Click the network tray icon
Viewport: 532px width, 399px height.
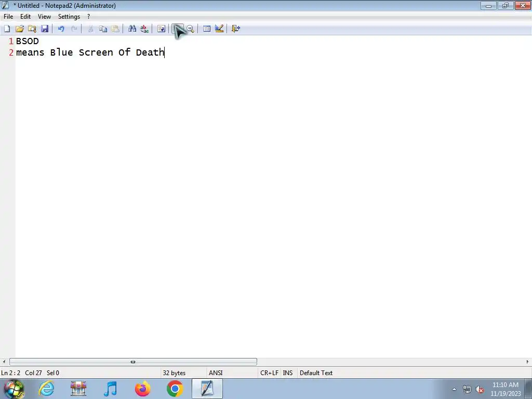click(467, 390)
